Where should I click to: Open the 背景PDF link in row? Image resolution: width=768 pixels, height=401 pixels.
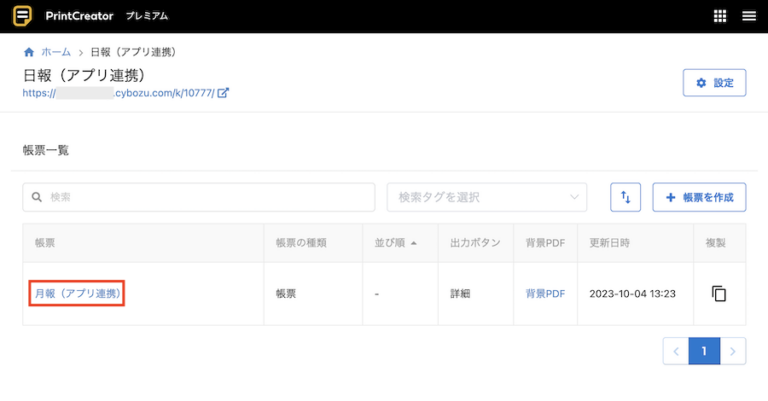[545, 294]
